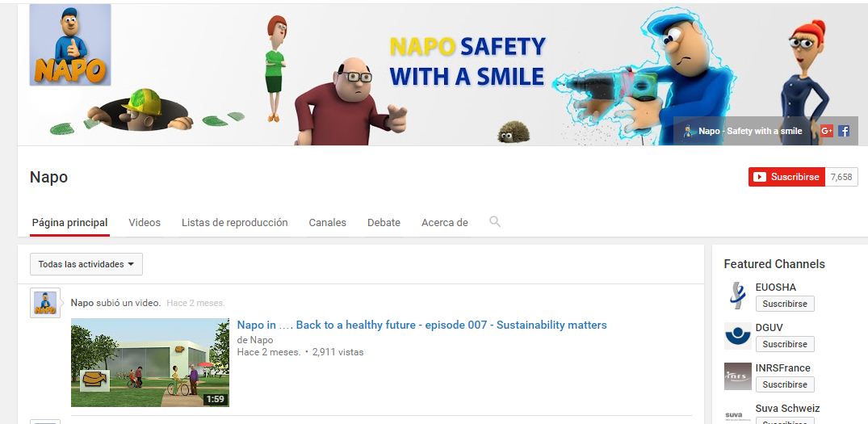Click the Napo channel avatar in the banner

pos(70,45)
